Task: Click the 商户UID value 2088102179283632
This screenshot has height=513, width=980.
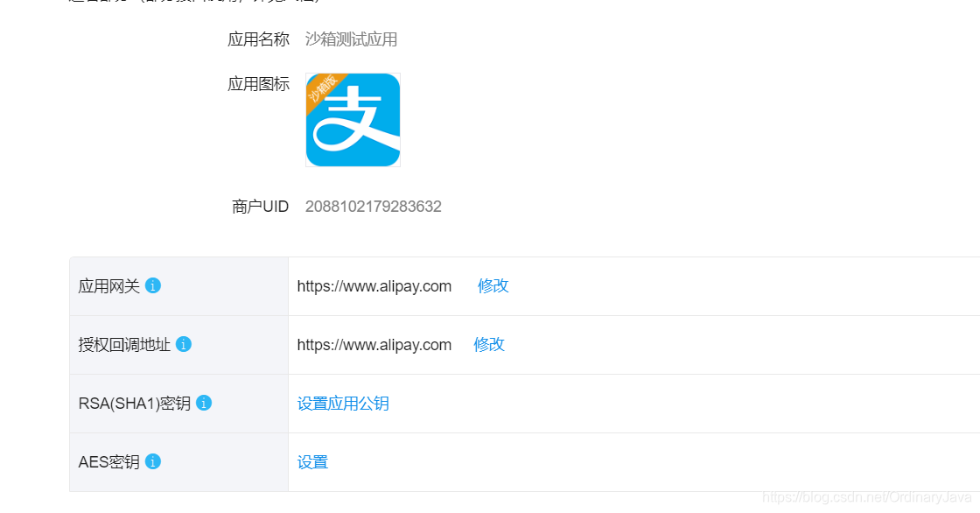Action: pos(373,206)
